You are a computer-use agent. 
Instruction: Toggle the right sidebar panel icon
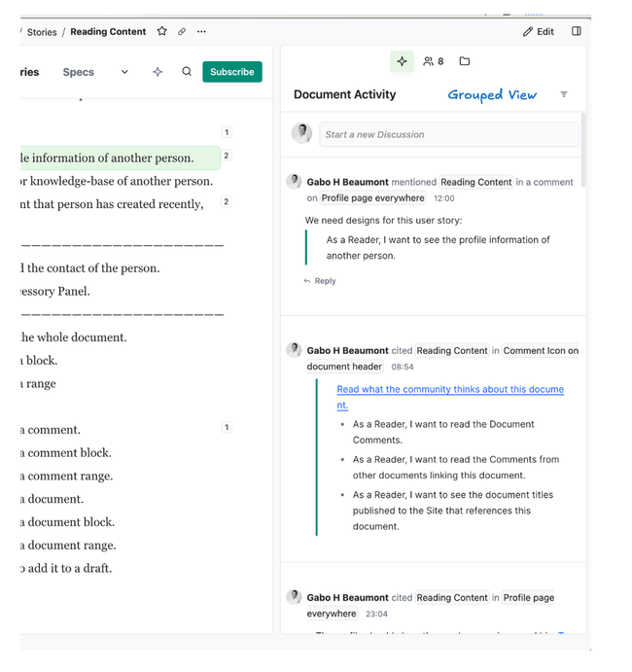pyautogui.click(x=577, y=31)
